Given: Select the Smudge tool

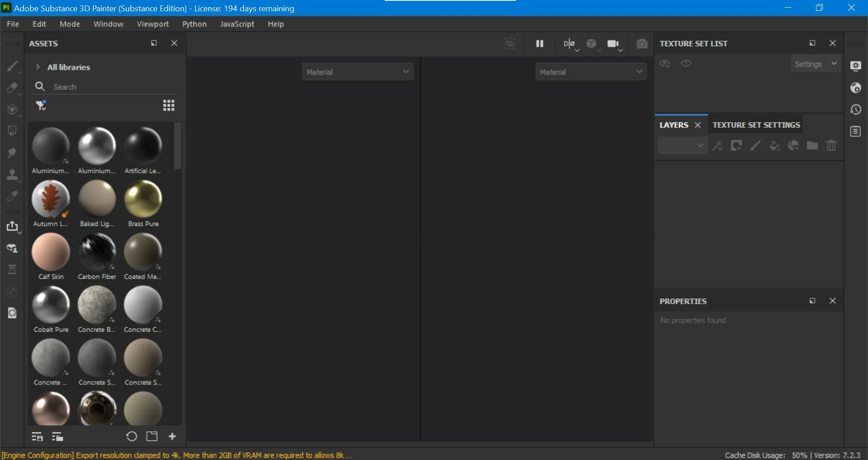Looking at the screenshot, I should (x=12, y=153).
